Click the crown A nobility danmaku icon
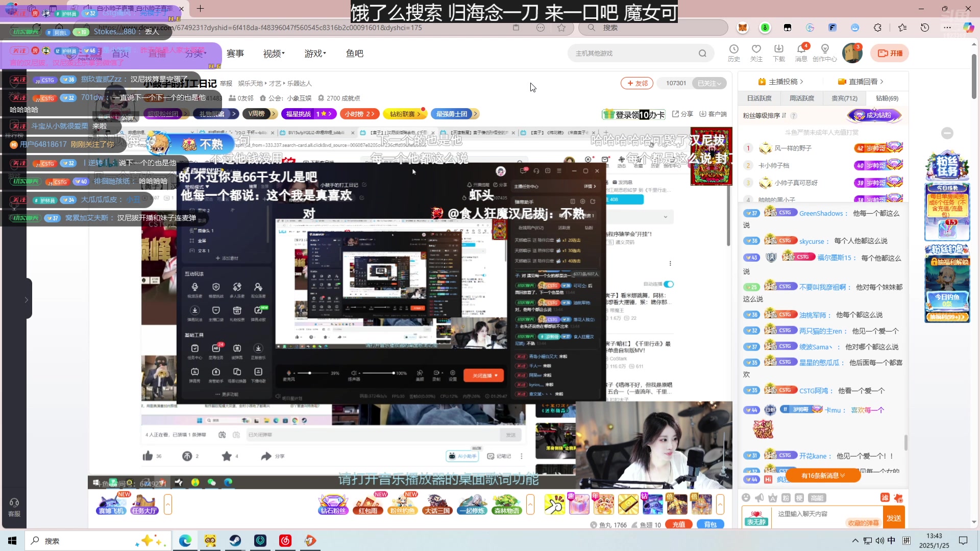 773,498
